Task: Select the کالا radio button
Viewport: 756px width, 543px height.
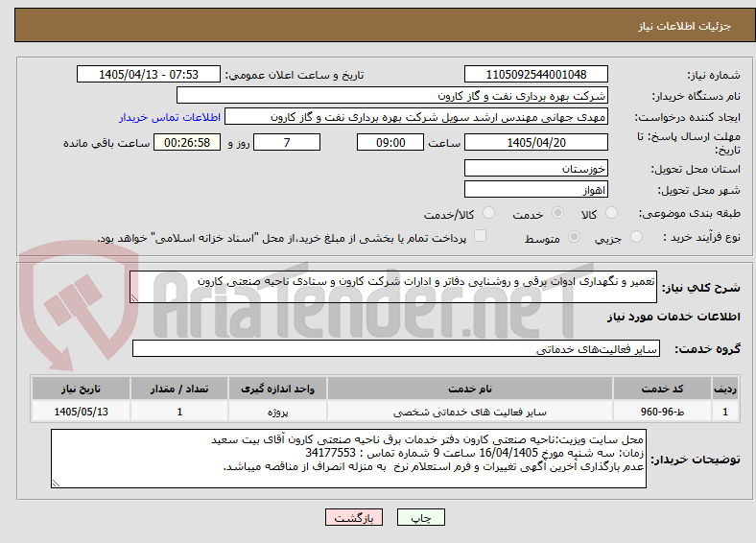Action: (x=611, y=213)
